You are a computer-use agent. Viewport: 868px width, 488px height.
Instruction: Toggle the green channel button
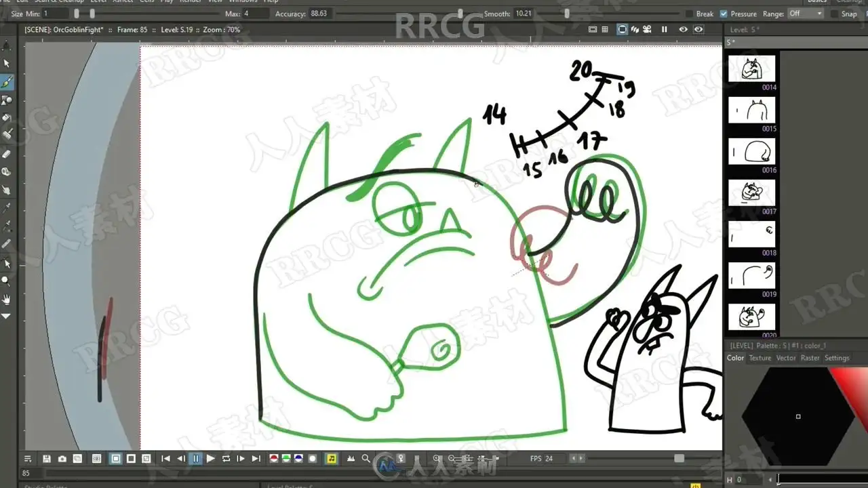pos(286,459)
